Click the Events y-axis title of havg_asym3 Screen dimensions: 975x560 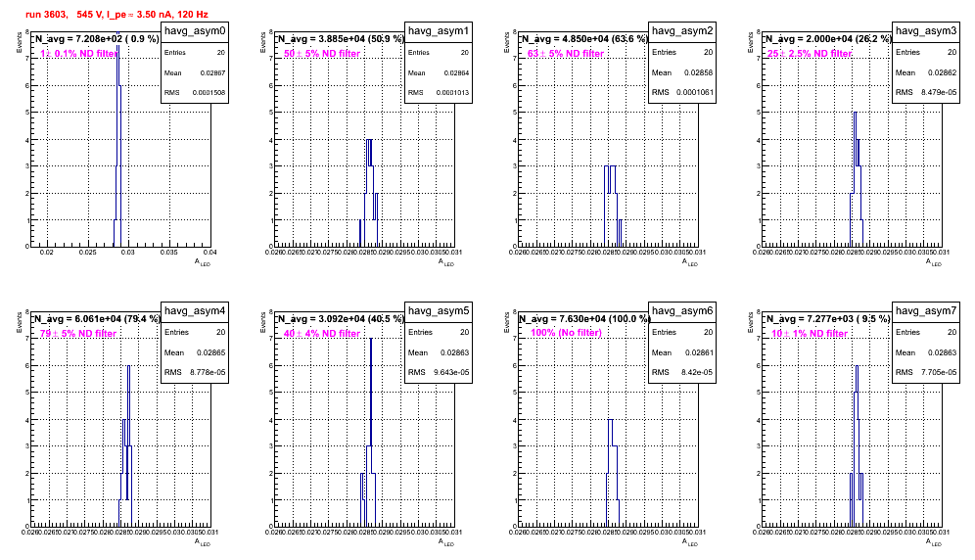(750, 42)
